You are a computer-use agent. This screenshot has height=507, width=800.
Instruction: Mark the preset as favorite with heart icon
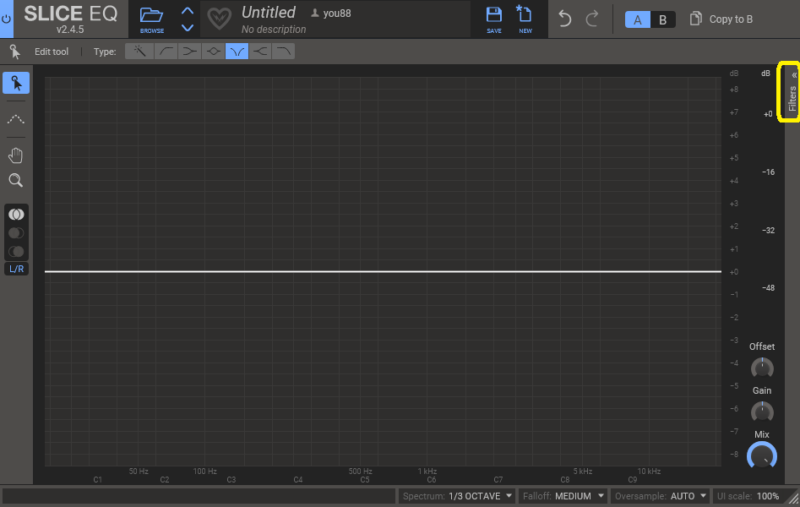click(x=219, y=19)
